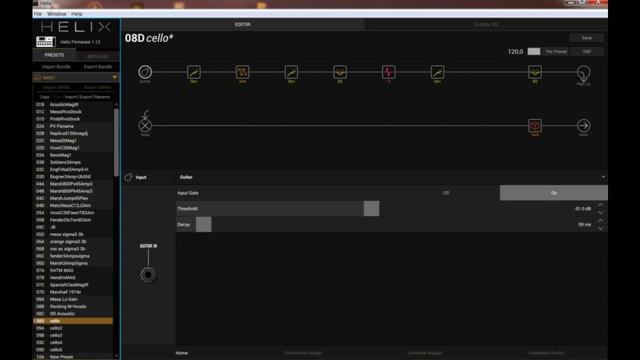Viewport: 640px width, 360px height.
Task: Adjust the Decay slider handle
Action: 204,224
